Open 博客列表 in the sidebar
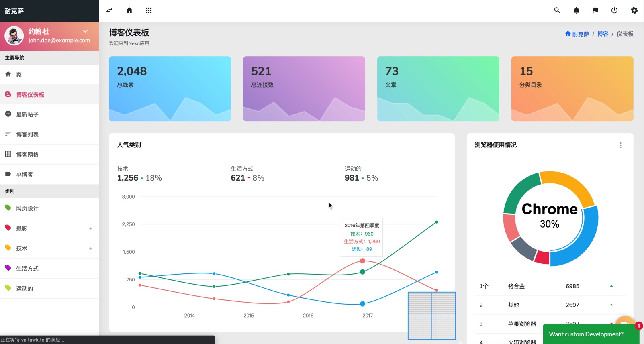 click(x=49, y=134)
